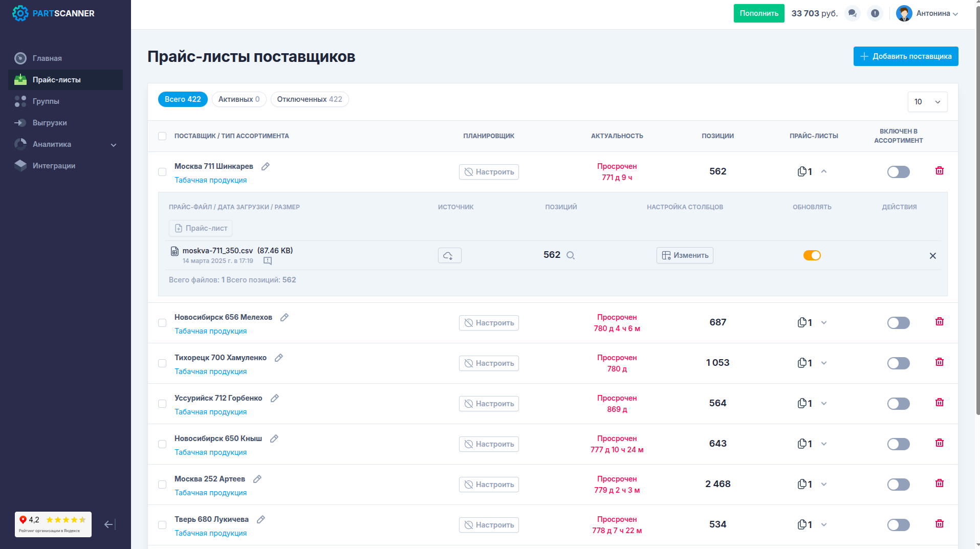
Task: Open the rows-per-page dropdown showing 10
Action: [x=927, y=102]
